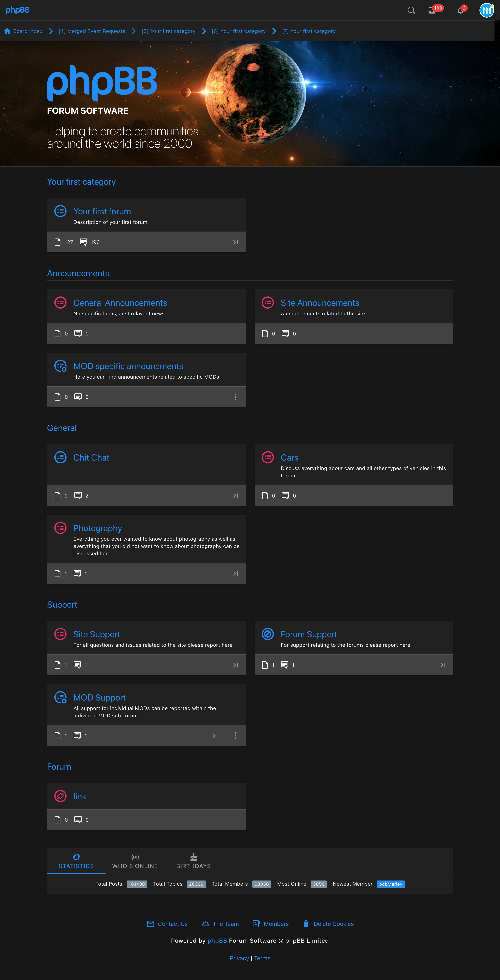Open the Photography forum link
500x980 pixels.
97,528
